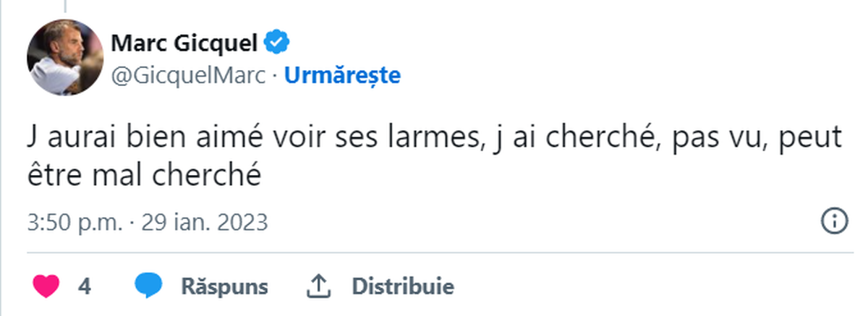Viewport: 868px width, 316px height.
Task: Click the blue reply speech bubble icon
Action: tap(150, 286)
